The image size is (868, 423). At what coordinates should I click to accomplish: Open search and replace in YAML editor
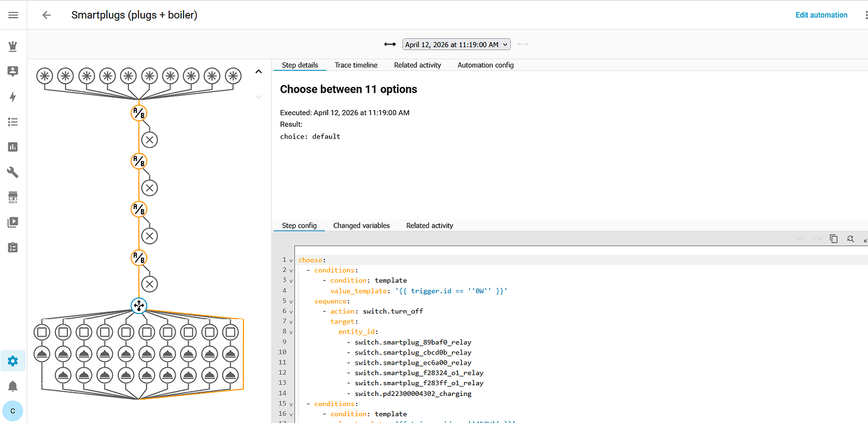pyautogui.click(x=850, y=239)
